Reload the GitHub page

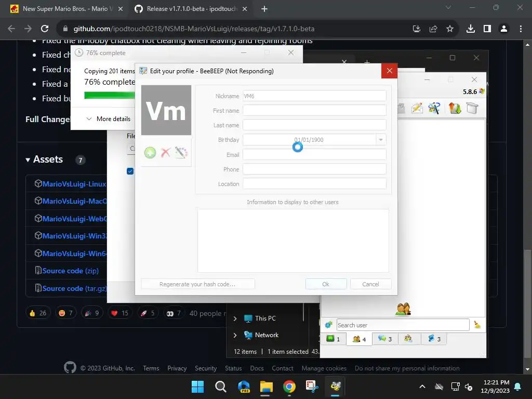45,29
